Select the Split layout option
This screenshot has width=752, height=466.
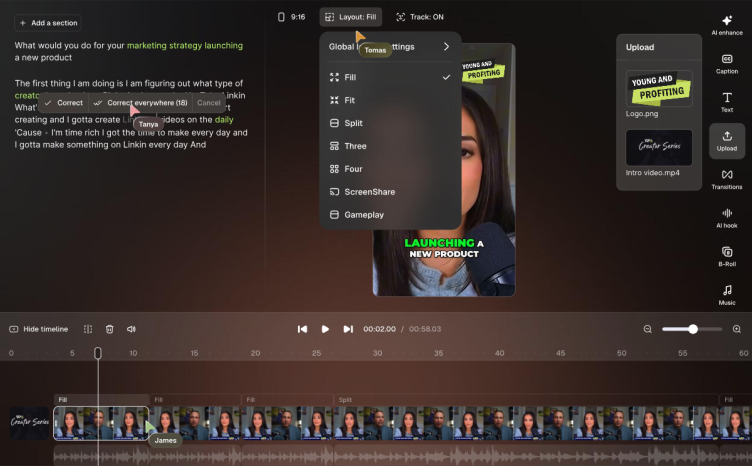pyautogui.click(x=355, y=123)
